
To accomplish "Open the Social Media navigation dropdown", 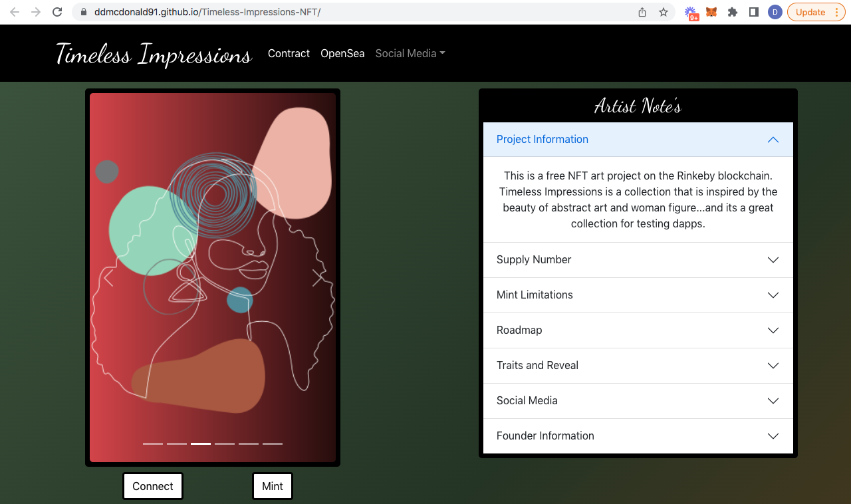I will tap(410, 53).
